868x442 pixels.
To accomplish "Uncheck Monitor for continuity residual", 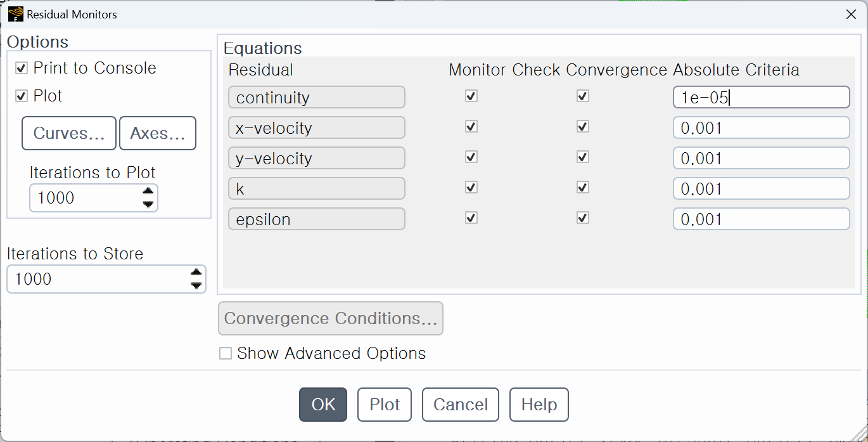I will click(x=471, y=96).
